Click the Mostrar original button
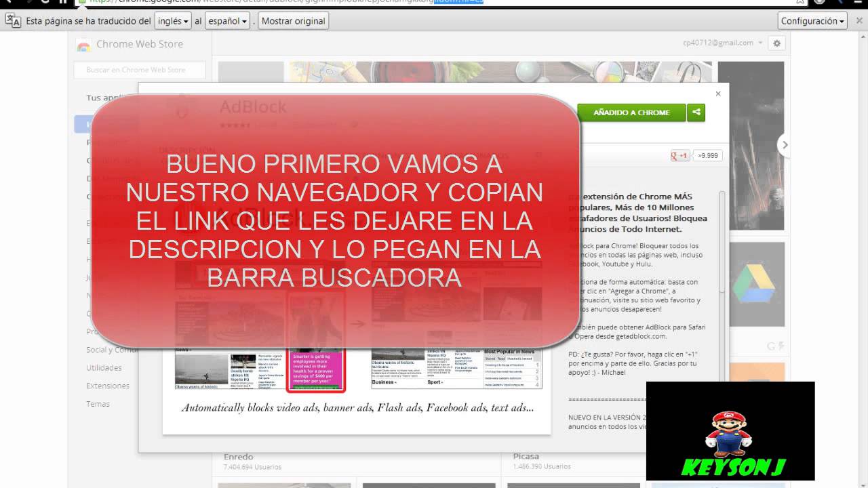The width and height of the screenshot is (868, 488). click(x=293, y=21)
